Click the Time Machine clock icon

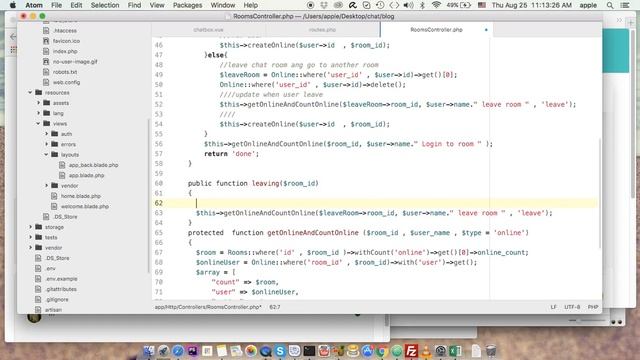[x=380, y=5]
